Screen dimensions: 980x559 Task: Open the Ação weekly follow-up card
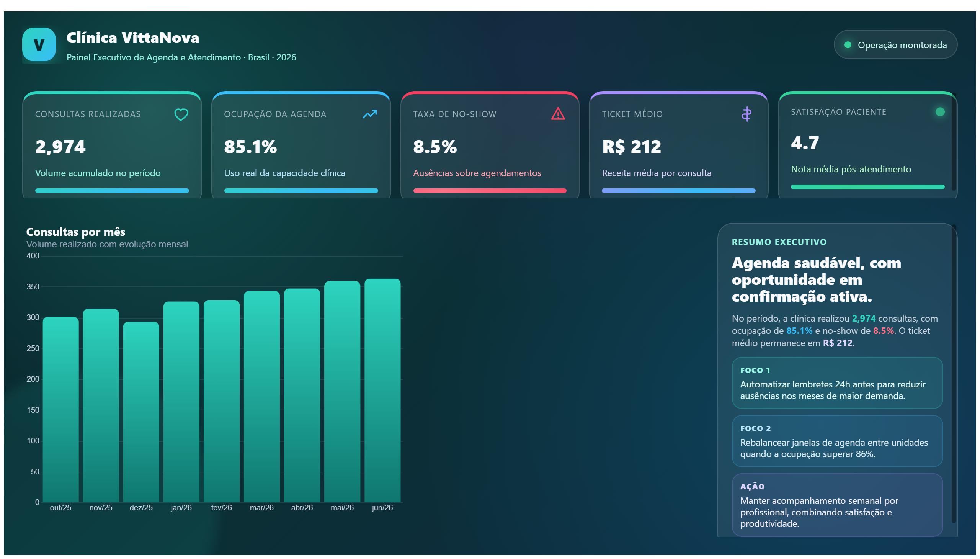837,505
